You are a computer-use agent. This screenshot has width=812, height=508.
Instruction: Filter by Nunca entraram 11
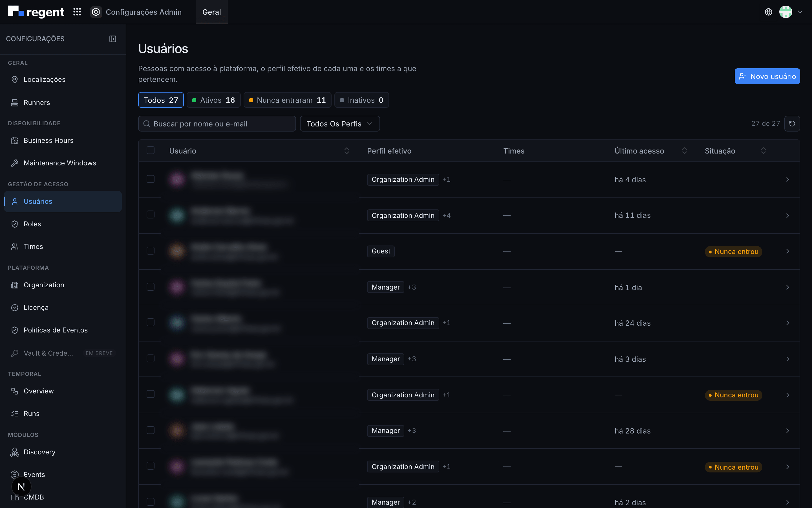[288, 100]
